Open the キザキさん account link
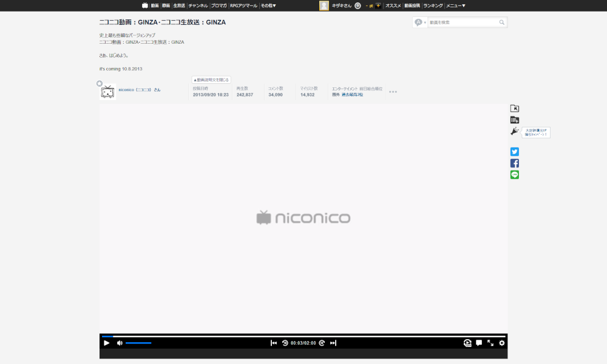This screenshot has width=607, height=364. point(341,5)
